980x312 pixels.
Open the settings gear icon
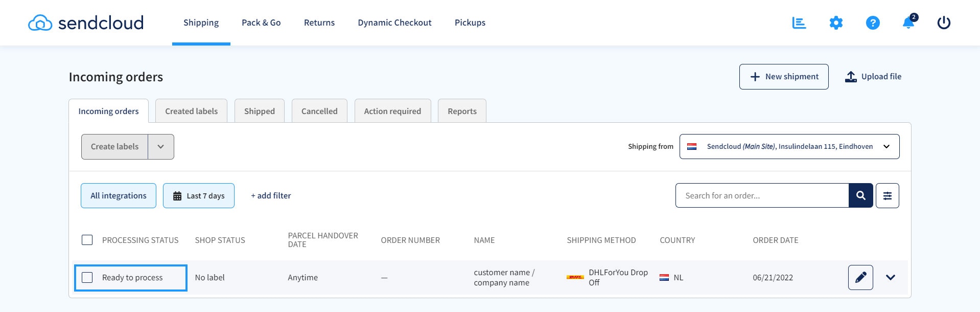point(836,23)
